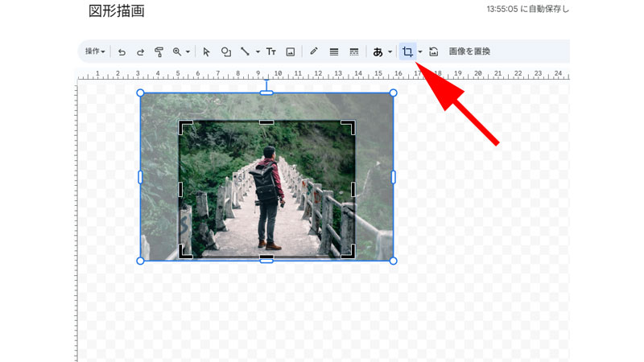Select the paint format roller icon

159,51
